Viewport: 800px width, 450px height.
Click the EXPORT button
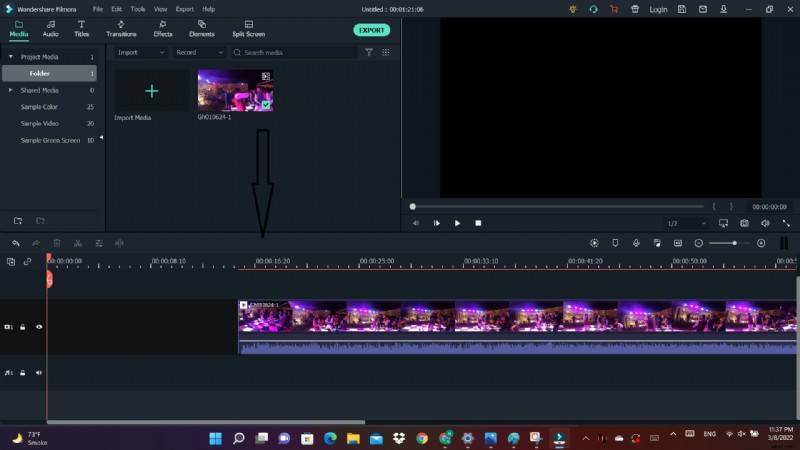371,30
